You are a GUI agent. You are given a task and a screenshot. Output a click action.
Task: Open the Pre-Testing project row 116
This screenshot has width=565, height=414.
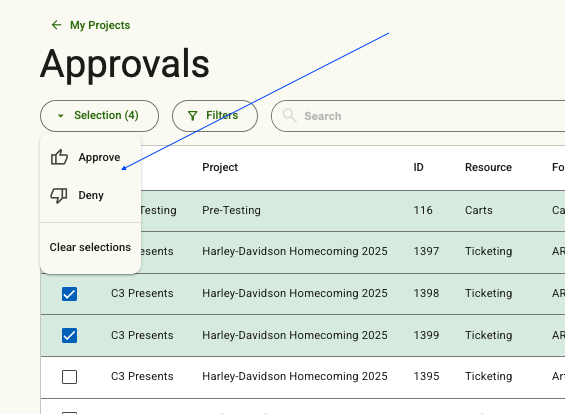click(x=303, y=211)
